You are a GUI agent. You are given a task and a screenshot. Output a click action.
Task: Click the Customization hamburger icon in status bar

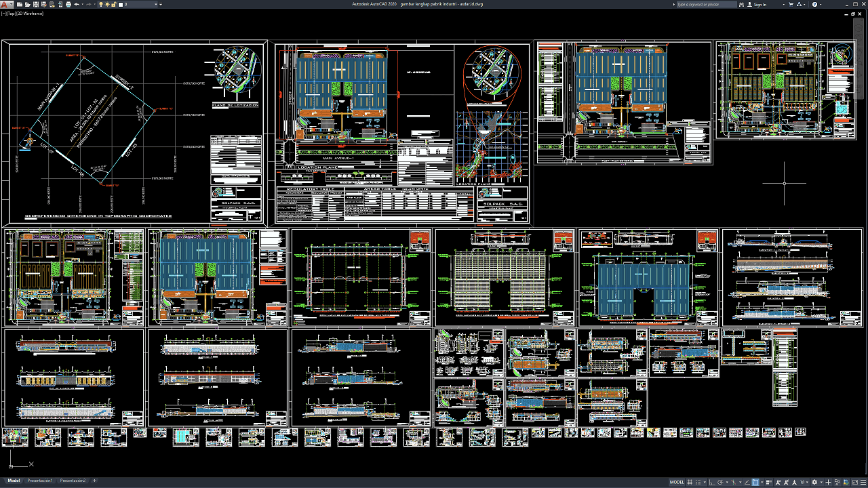[863, 482]
